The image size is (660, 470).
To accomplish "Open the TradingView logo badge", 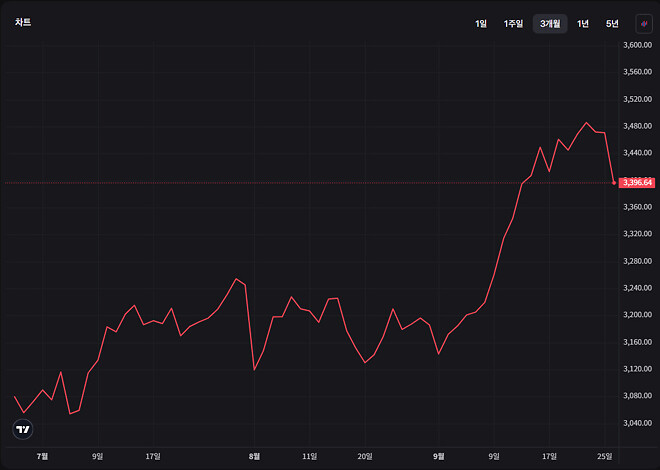I will (23, 429).
